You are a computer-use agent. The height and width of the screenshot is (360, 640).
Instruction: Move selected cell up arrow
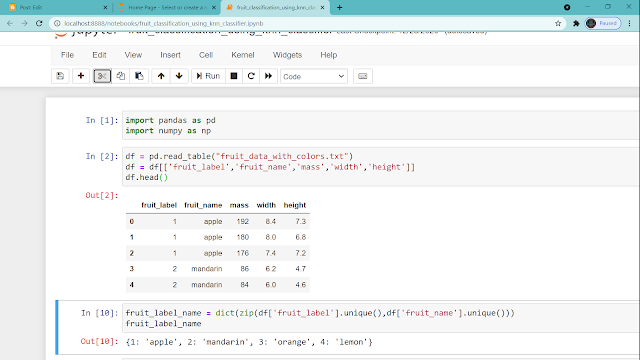click(x=161, y=76)
